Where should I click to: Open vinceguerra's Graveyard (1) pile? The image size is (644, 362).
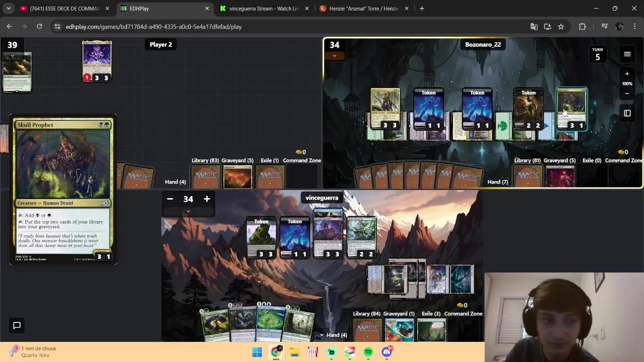[x=399, y=329]
